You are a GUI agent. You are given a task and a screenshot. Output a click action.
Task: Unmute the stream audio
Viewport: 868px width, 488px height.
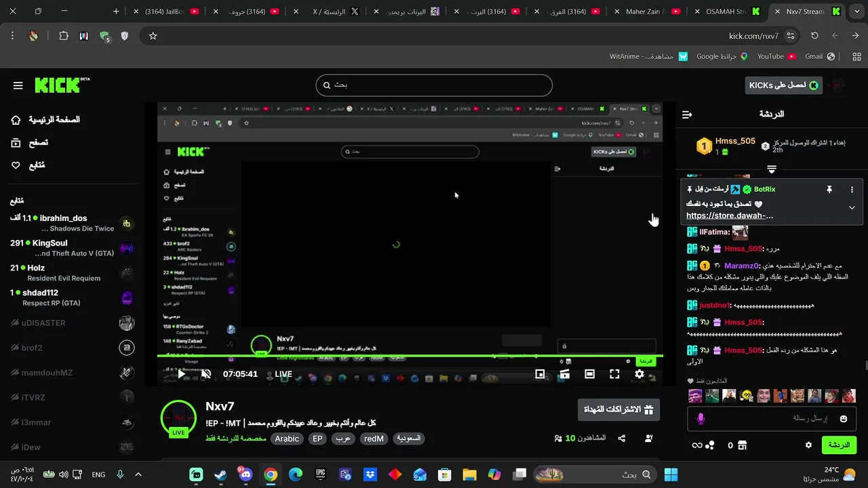(x=206, y=374)
